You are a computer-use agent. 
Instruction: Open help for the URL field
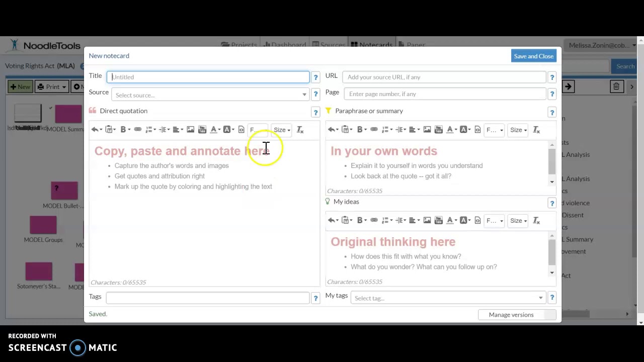coord(552,77)
